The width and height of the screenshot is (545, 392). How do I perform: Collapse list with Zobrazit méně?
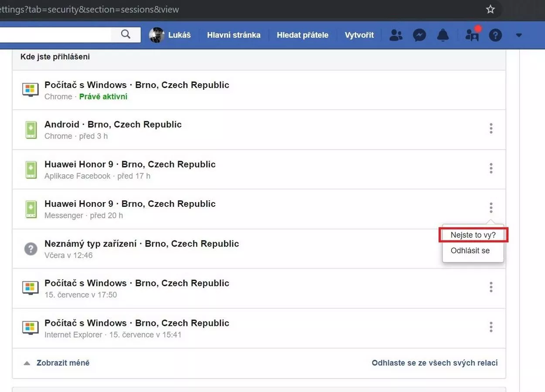pos(63,363)
